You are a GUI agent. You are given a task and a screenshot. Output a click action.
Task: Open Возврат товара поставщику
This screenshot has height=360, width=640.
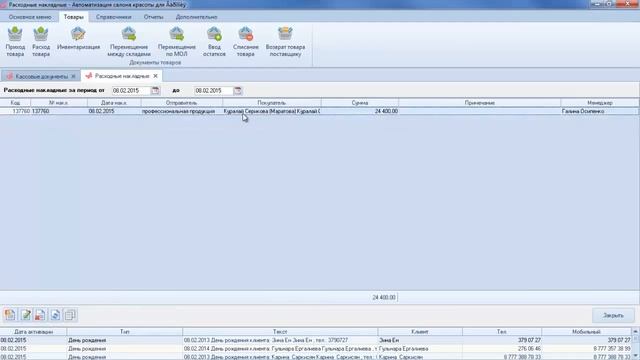click(x=285, y=41)
